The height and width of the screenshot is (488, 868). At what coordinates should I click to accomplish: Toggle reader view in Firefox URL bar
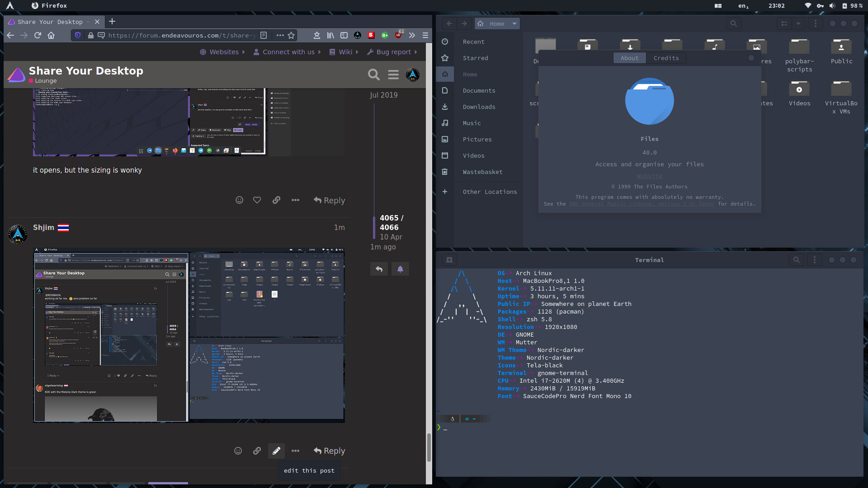tap(264, 35)
